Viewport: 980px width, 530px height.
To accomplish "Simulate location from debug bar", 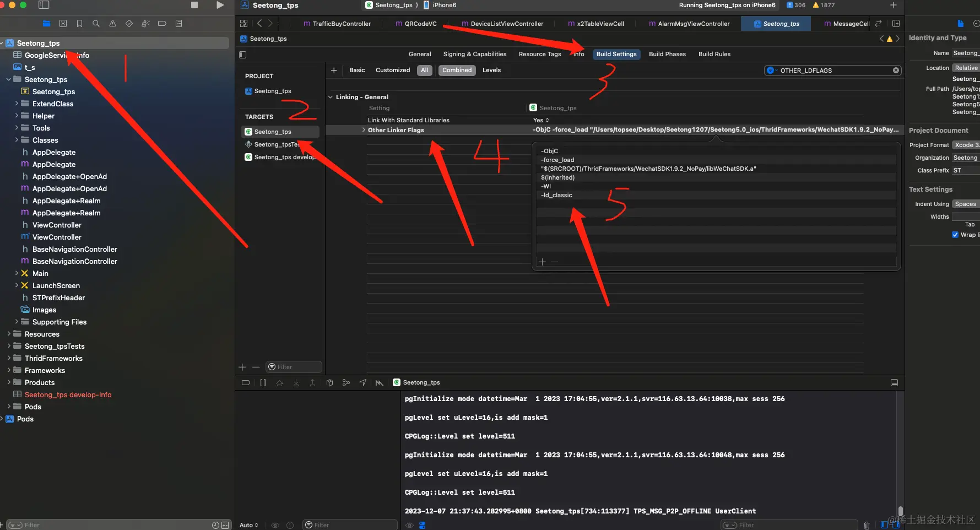I will [x=362, y=383].
